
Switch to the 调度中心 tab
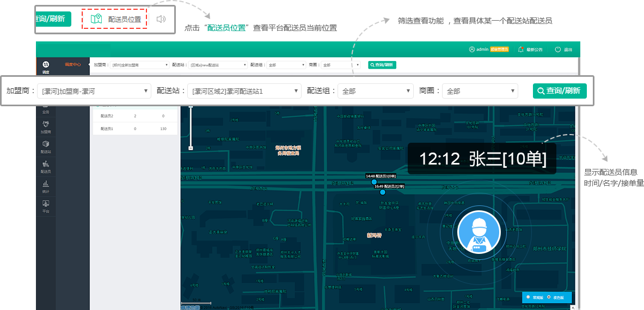pos(72,64)
